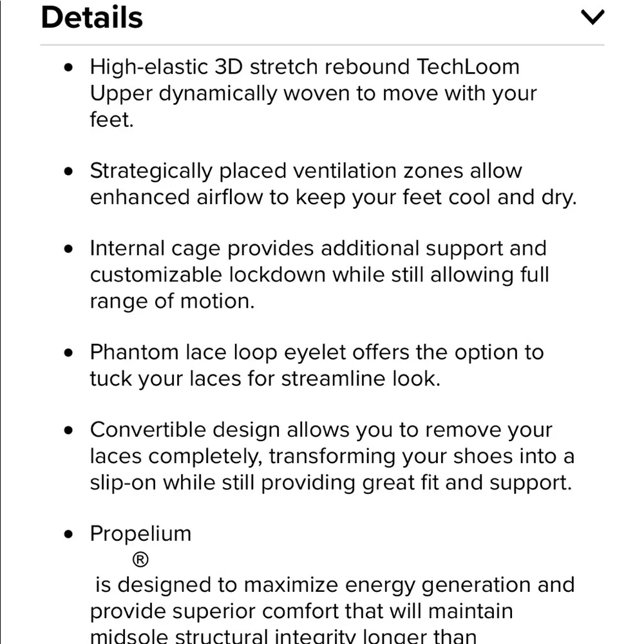Image resolution: width=644 pixels, height=644 pixels.
Task: Click the line 'Upper dynamically woven to move'
Action: click(x=313, y=93)
